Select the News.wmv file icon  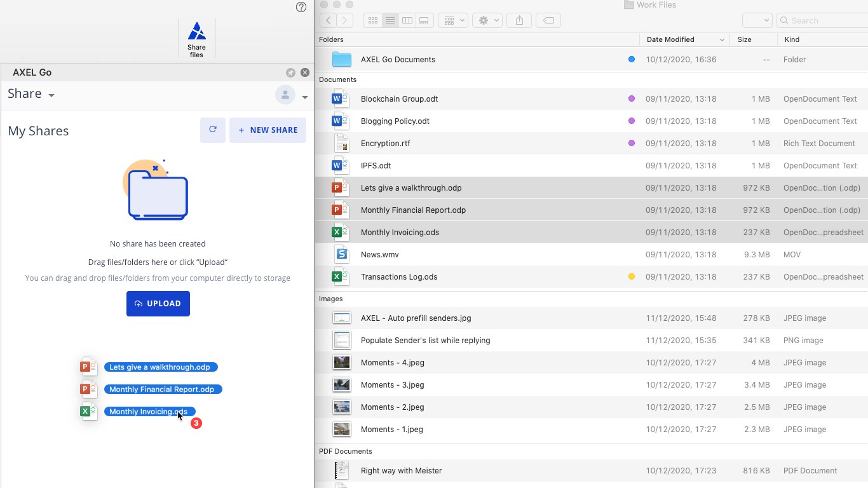click(341, 254)
